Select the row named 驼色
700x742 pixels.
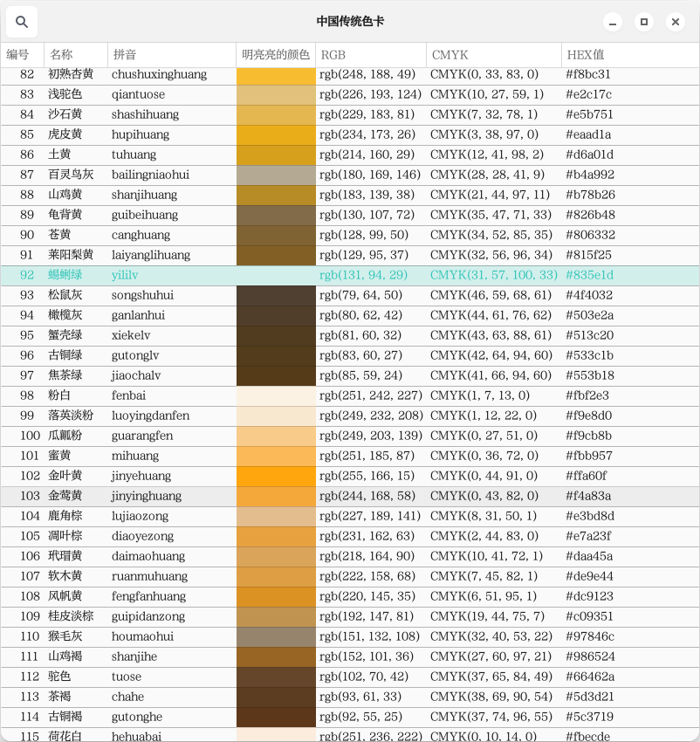point(350,677)
